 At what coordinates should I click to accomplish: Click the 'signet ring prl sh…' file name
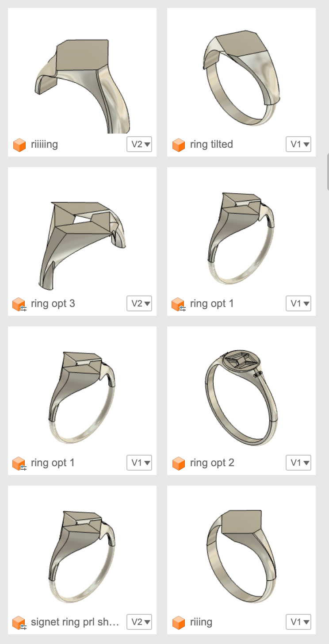pos(75,622)
